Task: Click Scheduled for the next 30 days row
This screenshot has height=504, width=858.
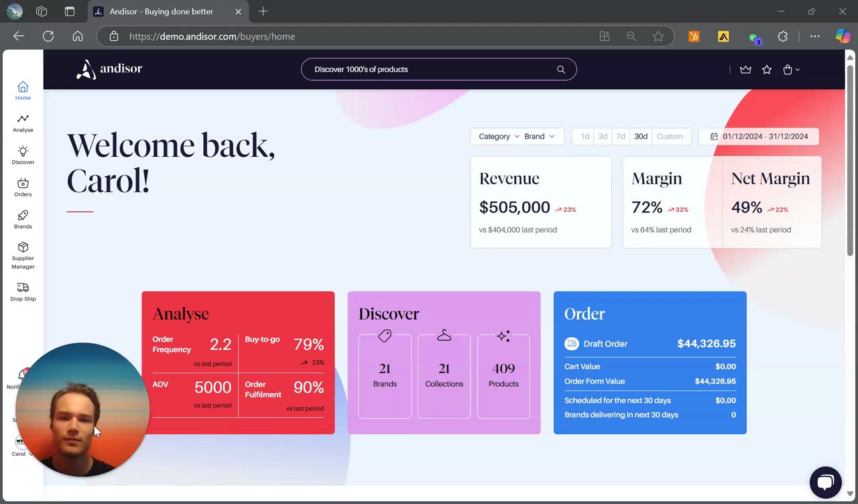Action: click(x=650, y=400)
